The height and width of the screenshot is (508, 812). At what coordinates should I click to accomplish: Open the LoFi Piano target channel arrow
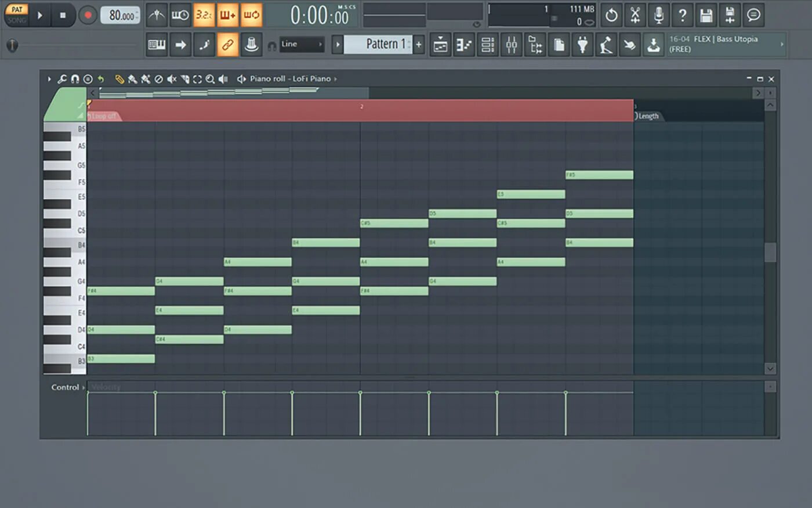[335, 79]
